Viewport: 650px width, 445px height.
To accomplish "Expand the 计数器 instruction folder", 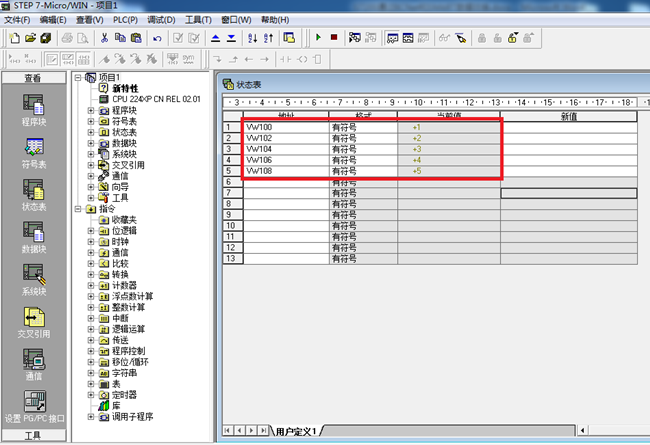I will click(x=91, y=285).
